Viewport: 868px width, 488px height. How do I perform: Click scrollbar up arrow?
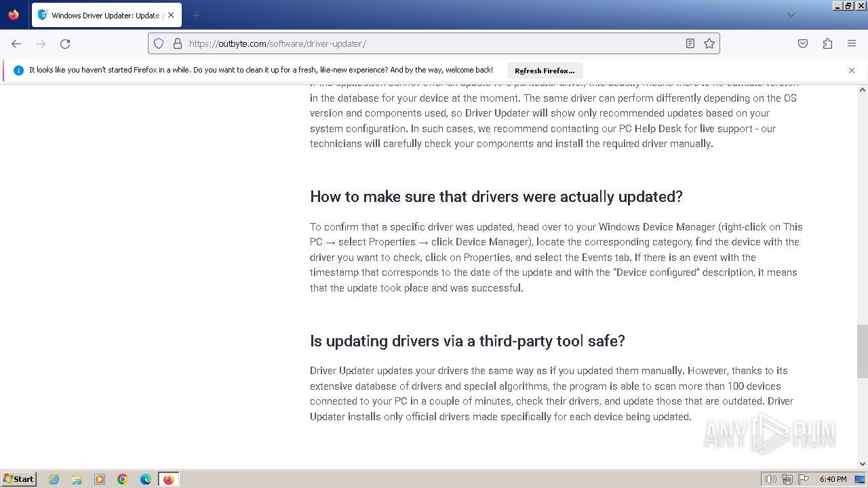863,90
